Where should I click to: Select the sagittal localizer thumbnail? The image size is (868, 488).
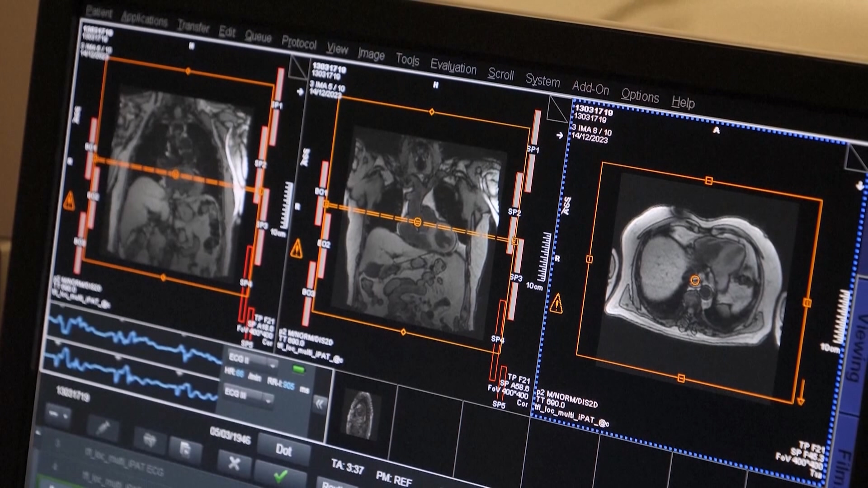pos(360,415)
